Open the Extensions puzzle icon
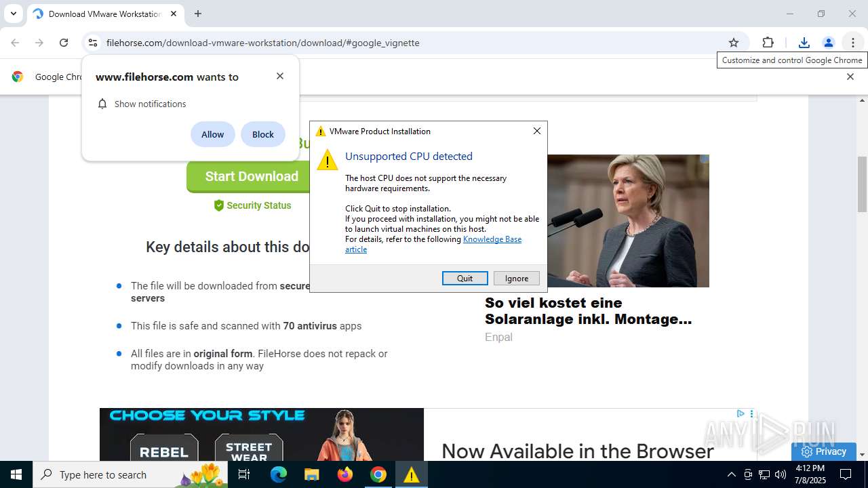 pyautogui.click(x=768, y=43)
